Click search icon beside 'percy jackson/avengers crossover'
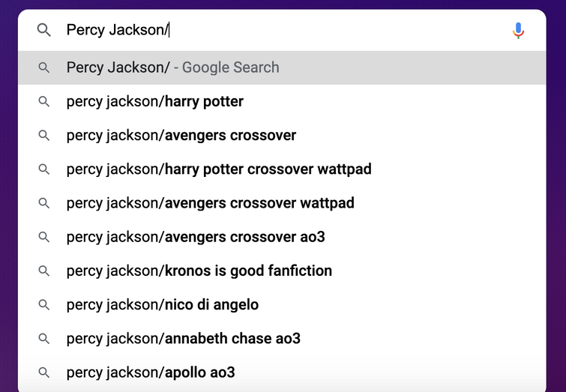Screen dimensions: 566x392 [44, 136]
